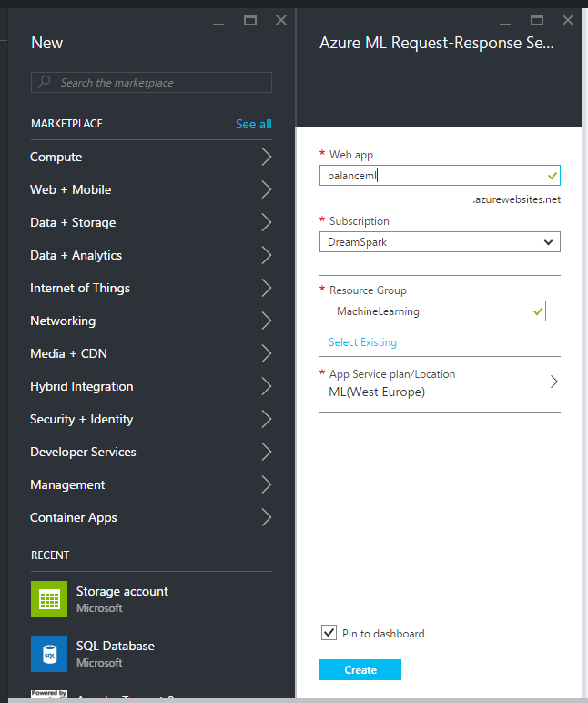Expand the Media + CDN chevron
The image size is (588, 703).
pyautogui.click(x=266, y=353)
